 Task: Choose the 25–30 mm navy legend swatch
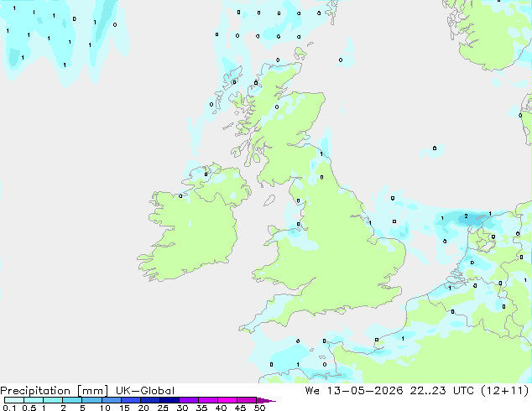coord(169,400)
